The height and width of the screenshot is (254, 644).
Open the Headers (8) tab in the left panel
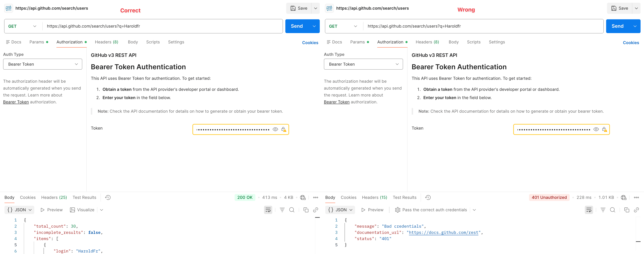pyautogui.click(x=107, y=42)
